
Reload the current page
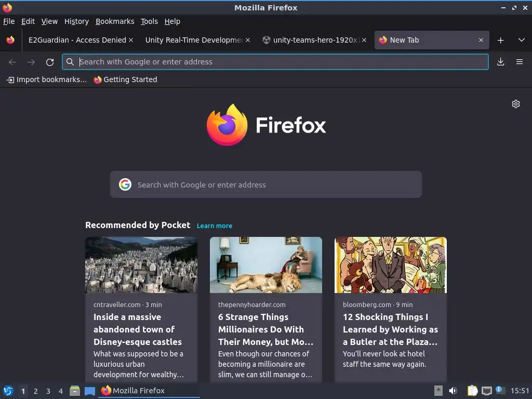point(50,62)
